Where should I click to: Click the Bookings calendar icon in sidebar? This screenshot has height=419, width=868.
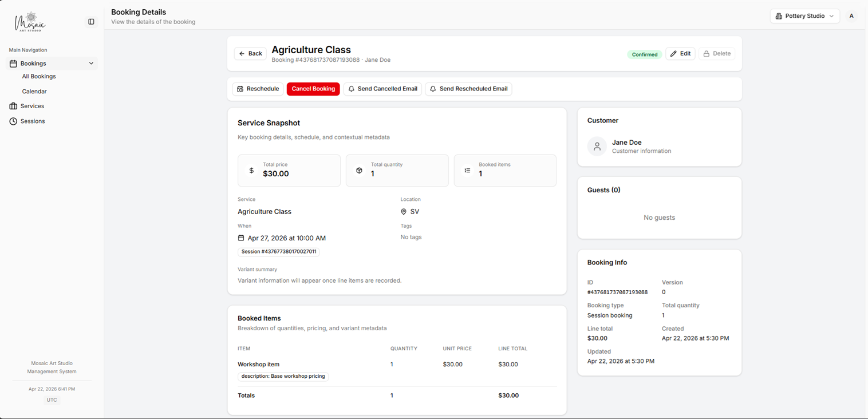coord(13,64)
